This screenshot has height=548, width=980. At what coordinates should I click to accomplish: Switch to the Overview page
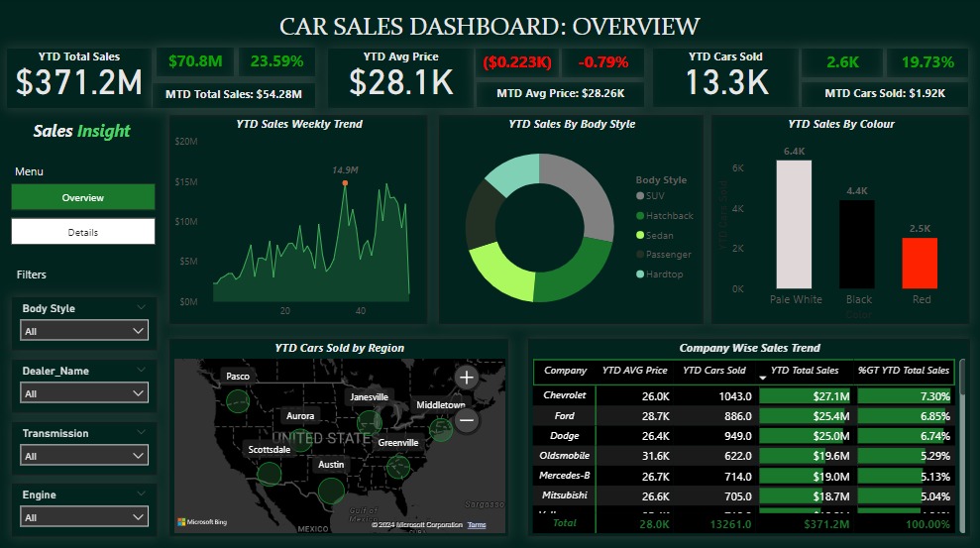pyautogui.click(x=83, y=197)
